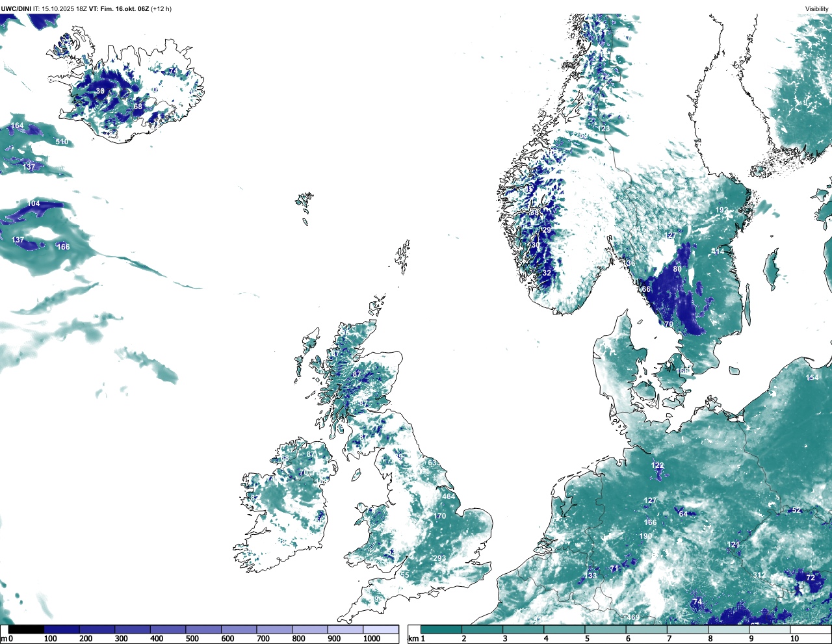Viewport: 832px width, 644px height.
Task: Click the '293' value over southern England
Action: [440, 558]
